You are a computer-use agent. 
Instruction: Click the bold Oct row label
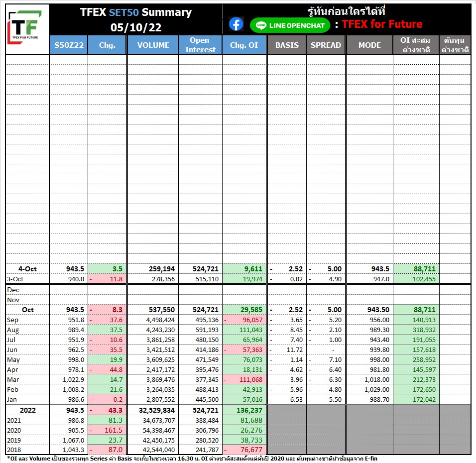[x=27, y=310]
